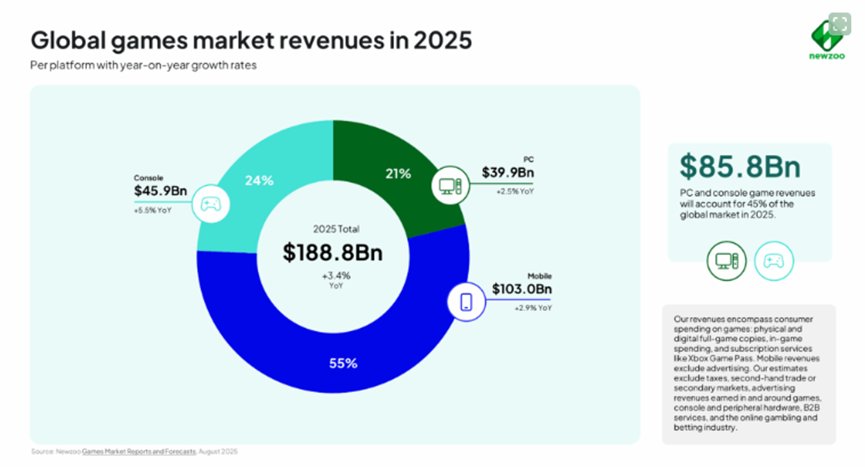Click the $85.8Bn headline figure
The width and height of the screenshot is (865, 467).
click(726, 166)
